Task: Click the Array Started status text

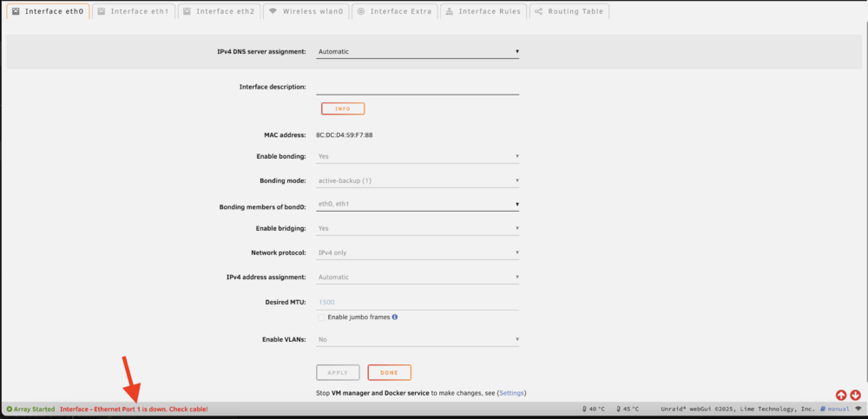Action: pyautogui.click(x=35, y=409)
